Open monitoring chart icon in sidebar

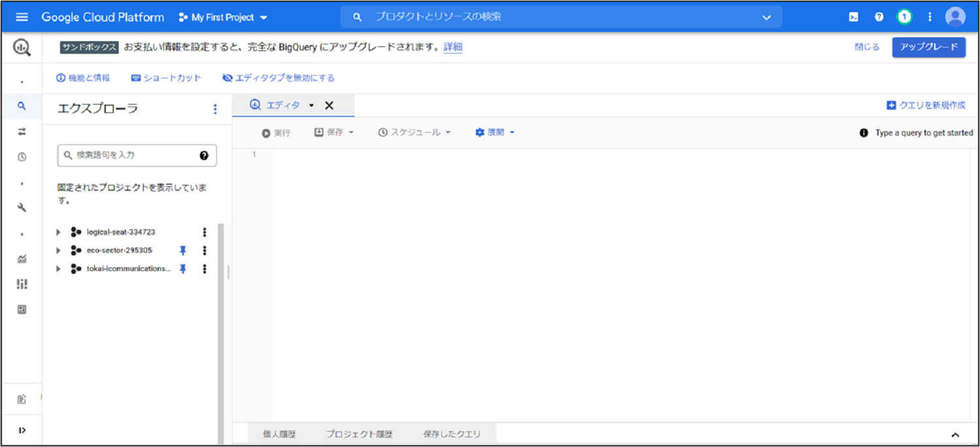click(x=22, y=259)
